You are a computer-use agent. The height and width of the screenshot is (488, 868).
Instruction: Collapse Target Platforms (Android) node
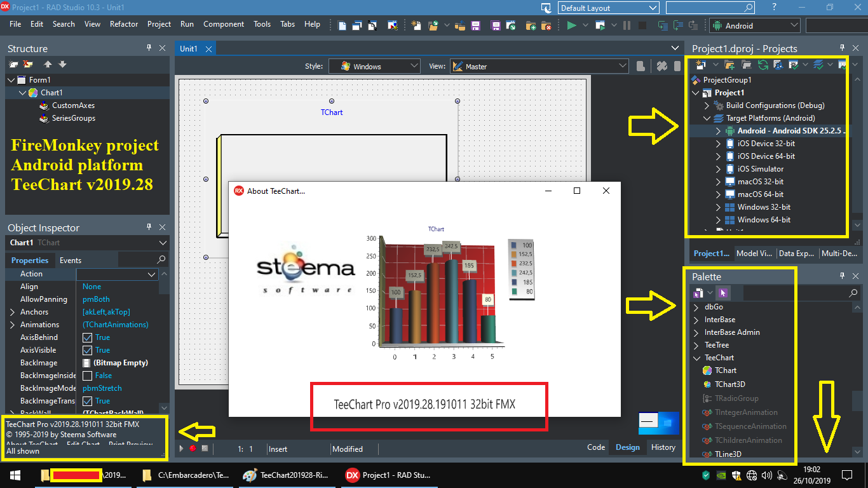(x=707, y=118)
